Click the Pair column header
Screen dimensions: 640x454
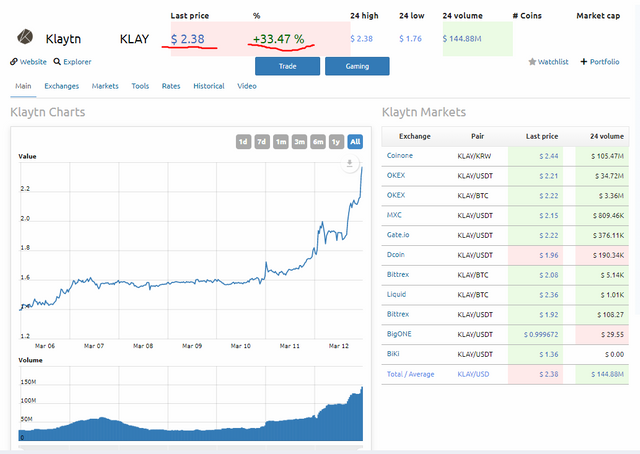click(478, 136)
